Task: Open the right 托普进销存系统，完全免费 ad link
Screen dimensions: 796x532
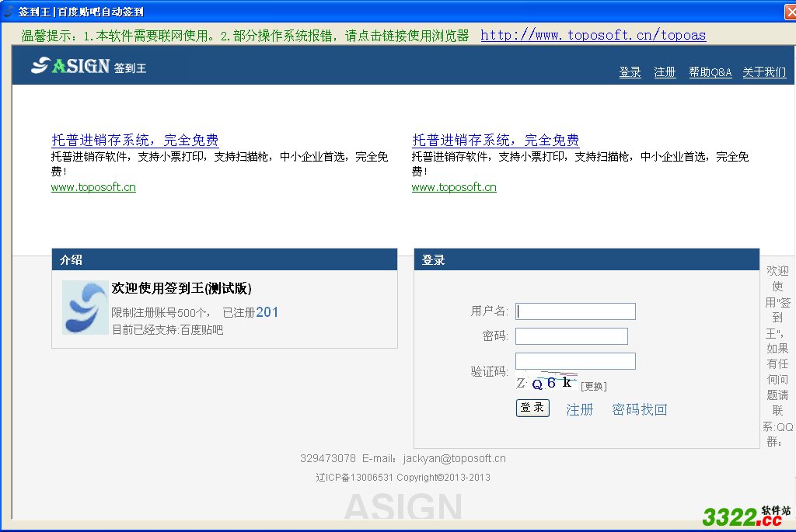Action: [495, 140]
